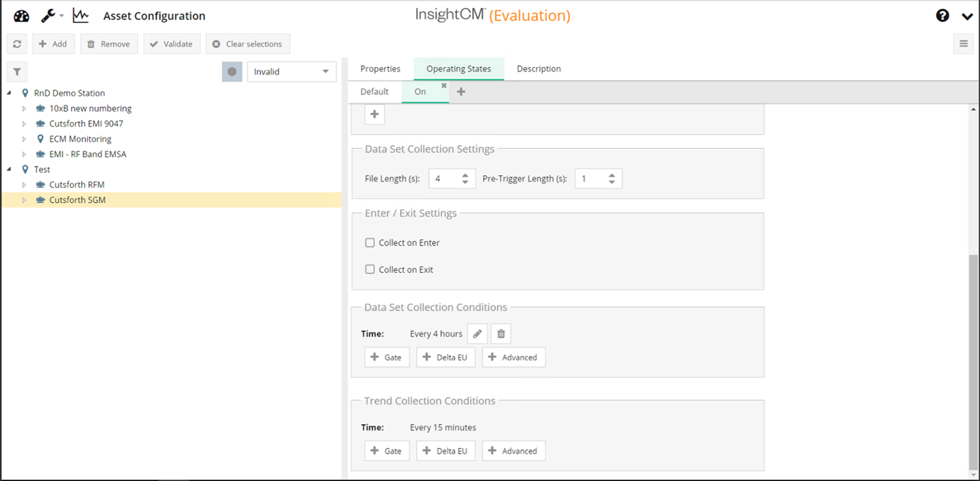Click the Pre-Trigger Length stepper arrows

coord(612,179)
